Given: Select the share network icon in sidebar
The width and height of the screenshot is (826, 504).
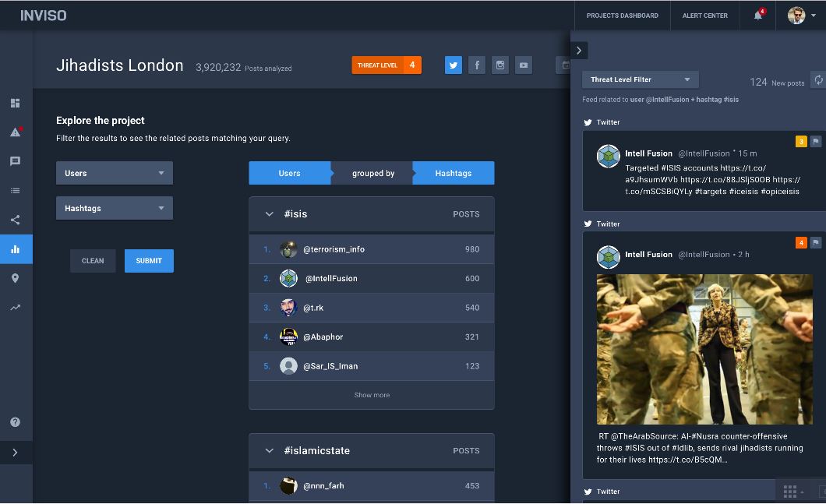Looking at the screenshot, I should (15, 220).
